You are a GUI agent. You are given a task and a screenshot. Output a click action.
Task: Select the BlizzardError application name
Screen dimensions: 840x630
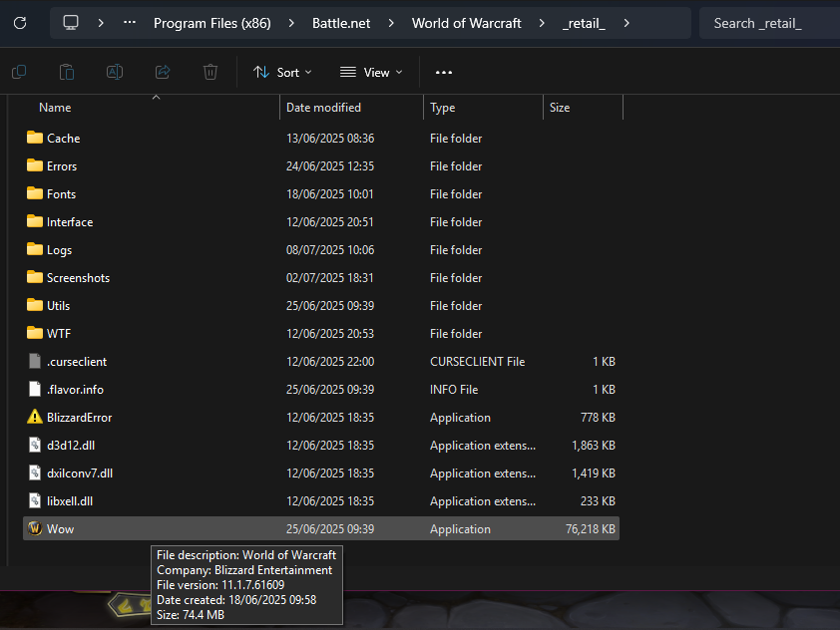79,417
